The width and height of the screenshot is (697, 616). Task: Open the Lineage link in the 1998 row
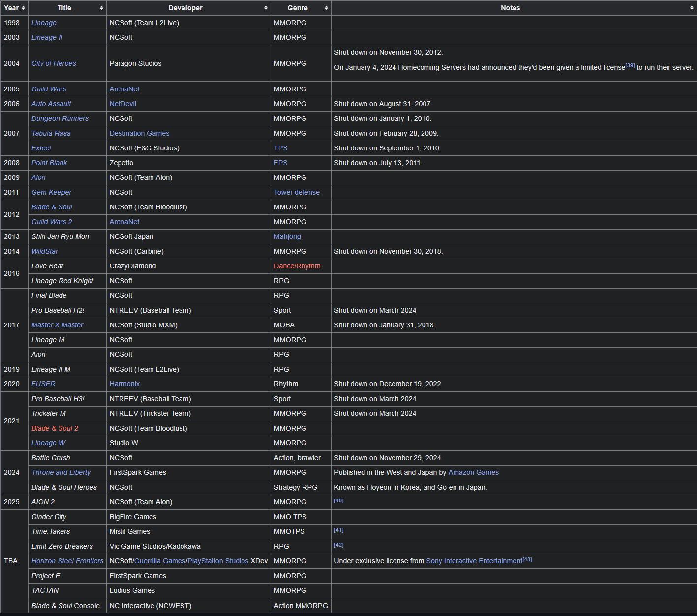pos(44,23)
